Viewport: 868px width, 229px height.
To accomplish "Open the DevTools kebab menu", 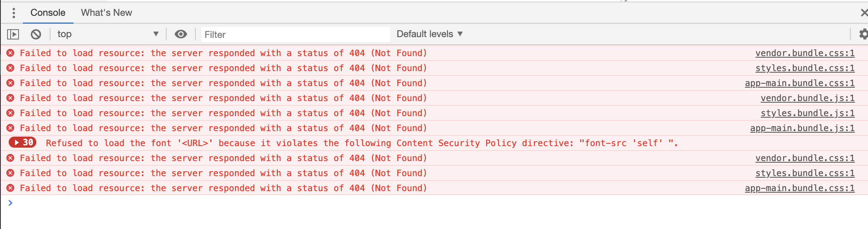I will coord(14,13).
